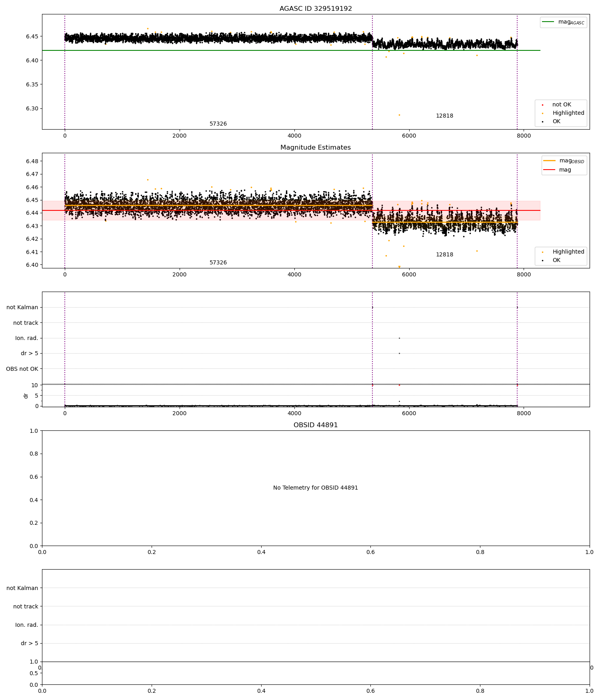The width and height of the screenshot is (600, 700).
Task: Click 'not Kalman' label in the bottom empty panel
Action: coord(22,588)
